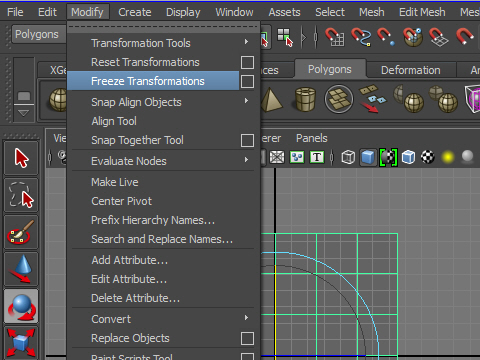This screenshot has height=360, width=480.
Task: Click the viewport T text icon
Action: [x=317, y=157]
